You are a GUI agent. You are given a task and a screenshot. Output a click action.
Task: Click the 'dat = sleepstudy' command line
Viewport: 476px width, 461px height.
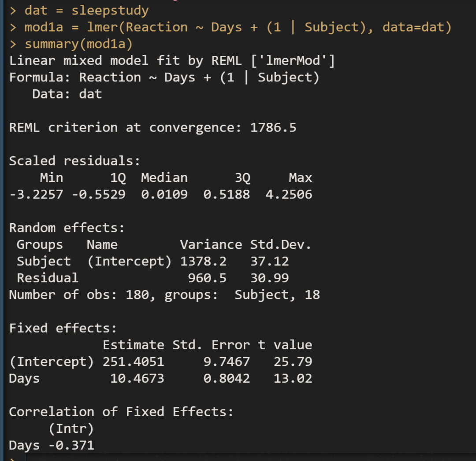pos(86,10)
